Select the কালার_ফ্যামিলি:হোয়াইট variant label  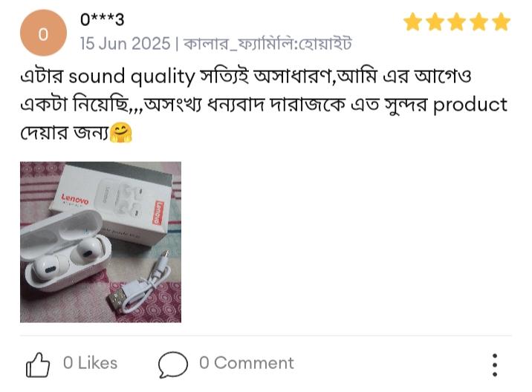[267, 44]
